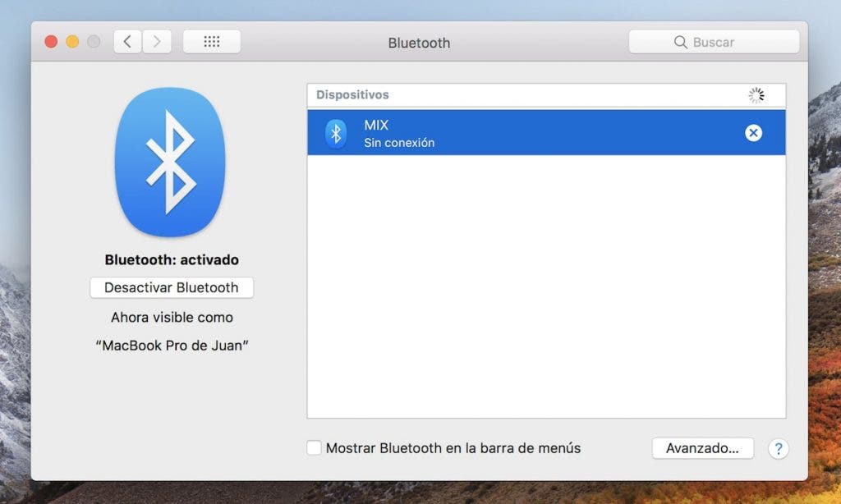Open Avanzado settings

click(702, 447)
